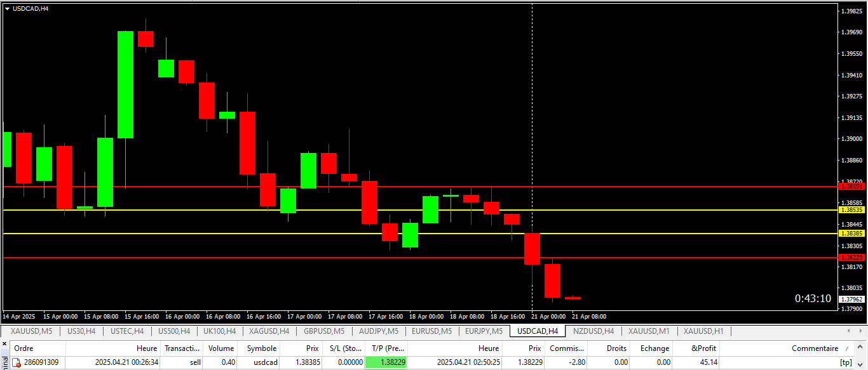The width and height of the screenshot is (868, 370).
Task: Sort by the Volume column header
Action: tap(221, 348)
